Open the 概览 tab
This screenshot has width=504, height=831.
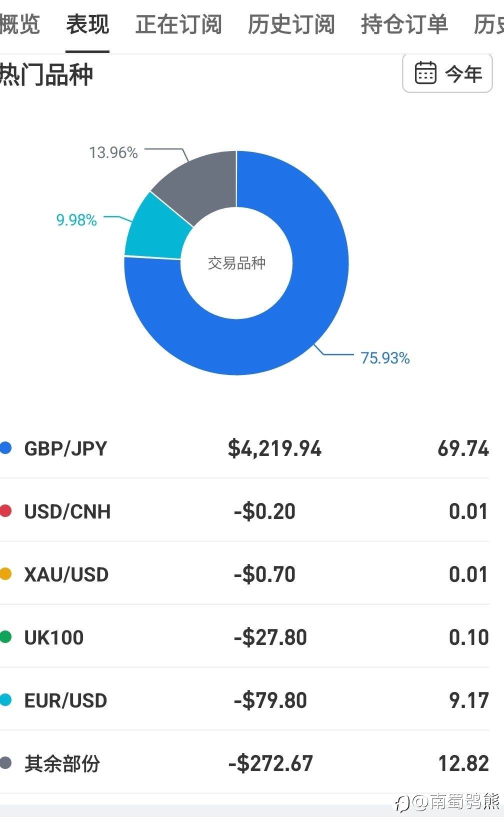tap(19, 24)
